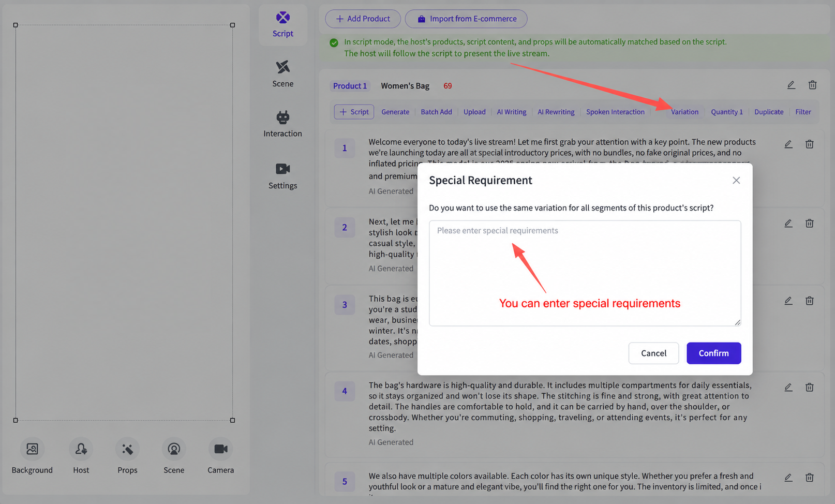This screenshot has width=835, height=504.
Task: Select Batch Add in script toolbar
Action: click(436, 112)
